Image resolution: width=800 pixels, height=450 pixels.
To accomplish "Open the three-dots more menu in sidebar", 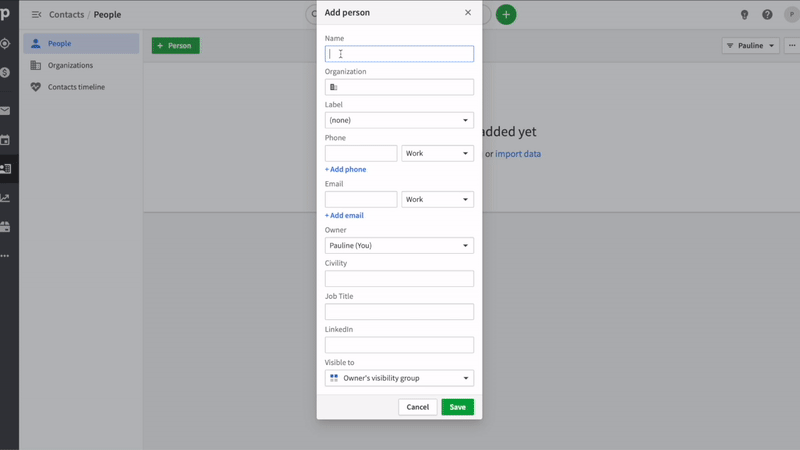I will 5,256.
